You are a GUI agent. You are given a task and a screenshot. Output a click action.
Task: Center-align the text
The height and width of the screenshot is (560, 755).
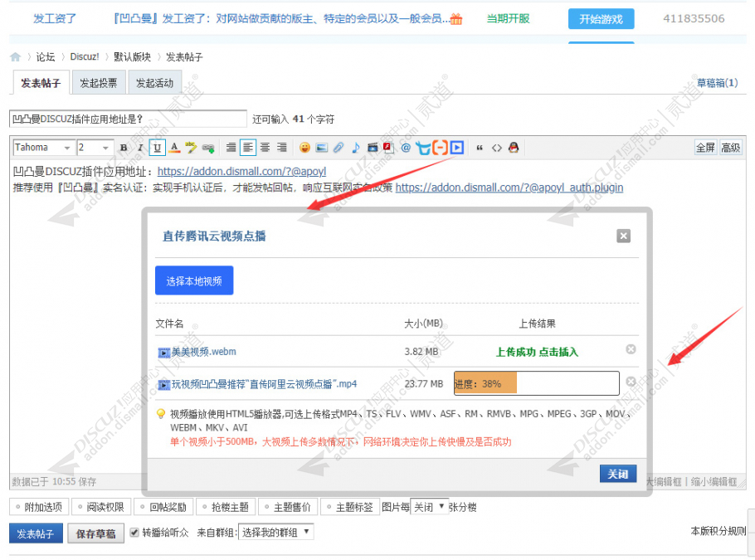[x=265, y=148]
